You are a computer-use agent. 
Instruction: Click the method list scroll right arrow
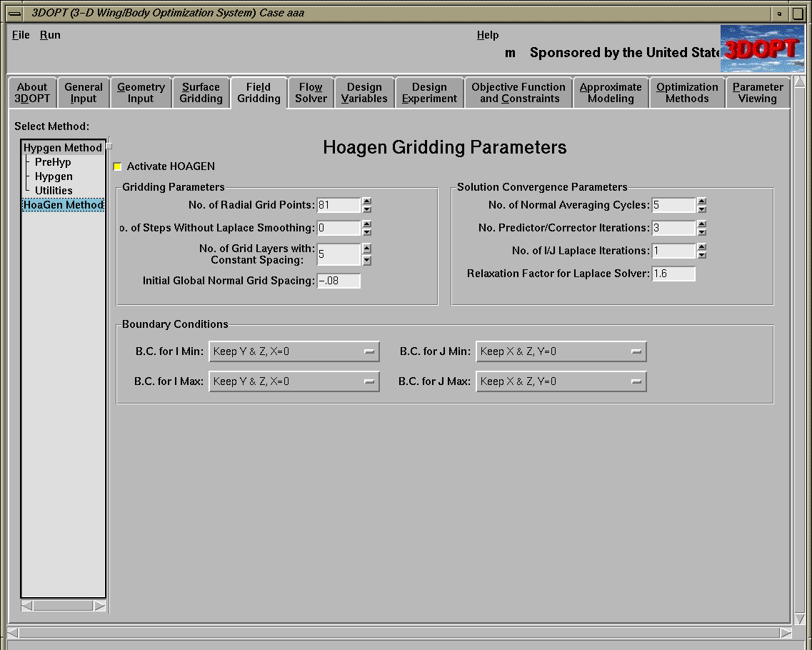[100, 606]
